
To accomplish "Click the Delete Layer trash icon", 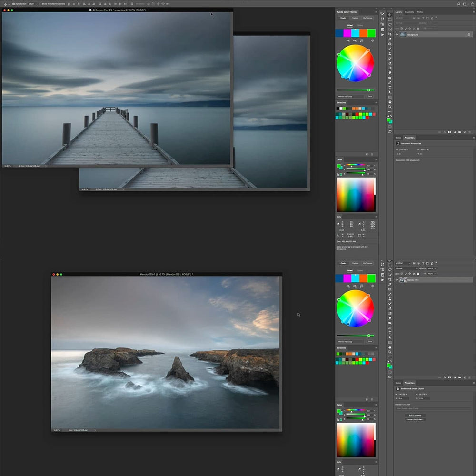I will pyautogui.click(x=470, y=132).
